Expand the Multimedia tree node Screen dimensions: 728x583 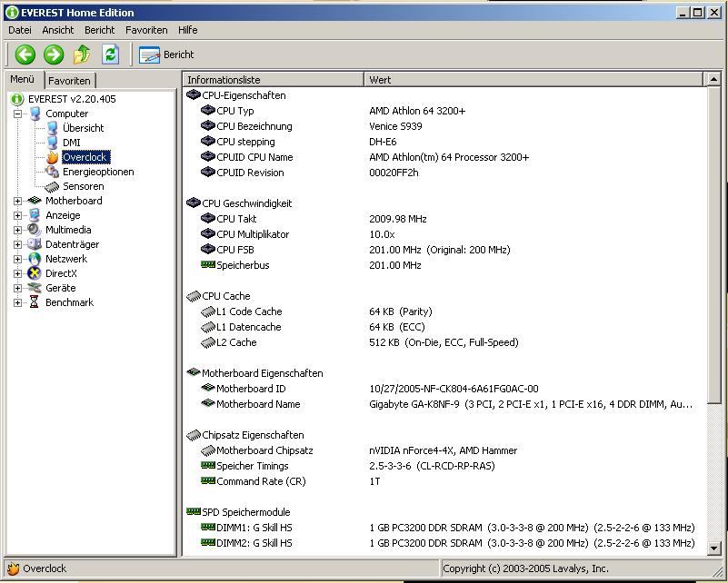click(17, 230)
